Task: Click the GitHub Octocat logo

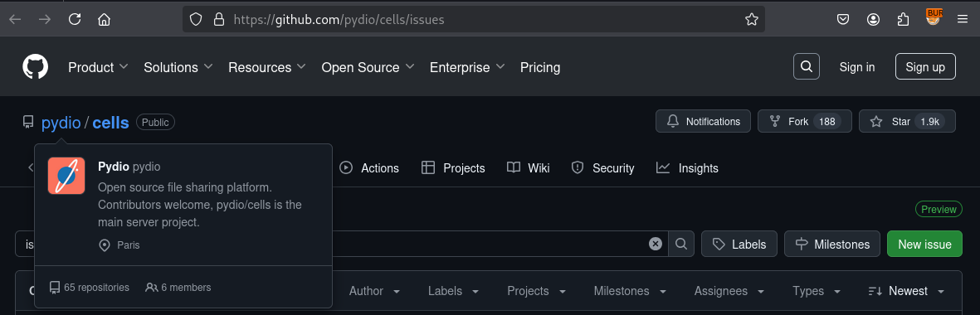Action: tap(36, 67)
